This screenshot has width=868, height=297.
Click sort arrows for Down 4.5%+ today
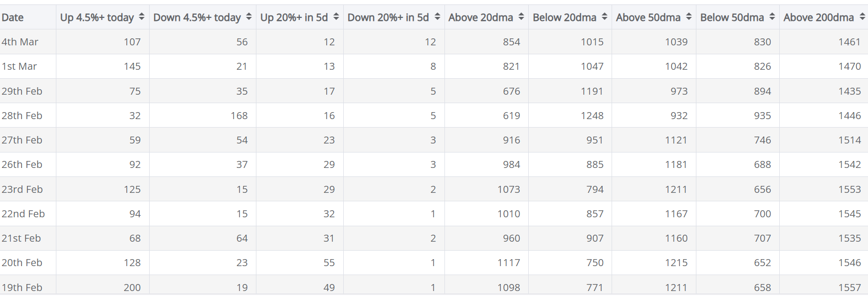(249, 17)
